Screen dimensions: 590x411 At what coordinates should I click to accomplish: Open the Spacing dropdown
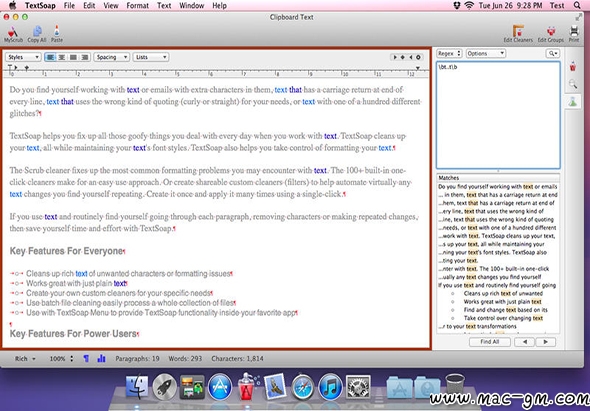(x=111, y=57)
